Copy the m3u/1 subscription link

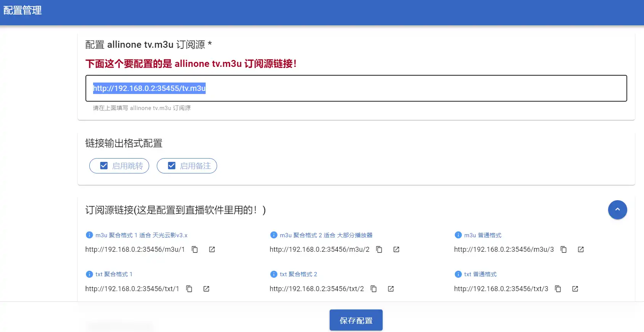point(195,249)
